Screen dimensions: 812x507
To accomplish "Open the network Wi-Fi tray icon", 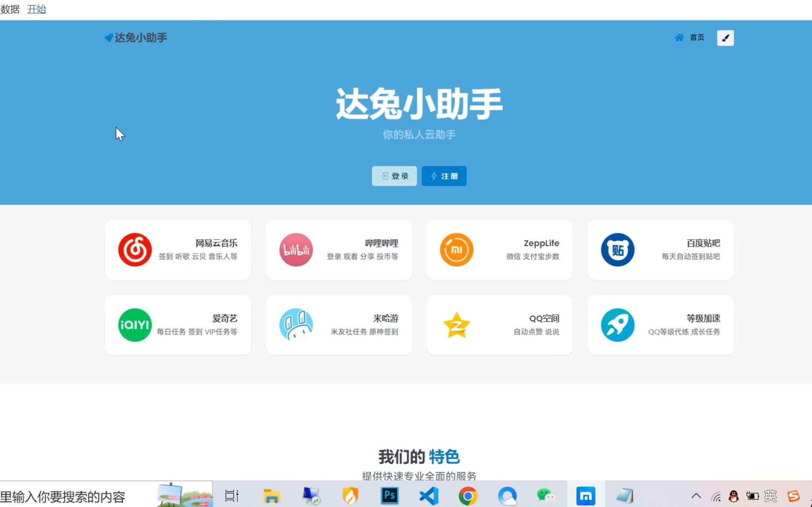I will (716, 497).
